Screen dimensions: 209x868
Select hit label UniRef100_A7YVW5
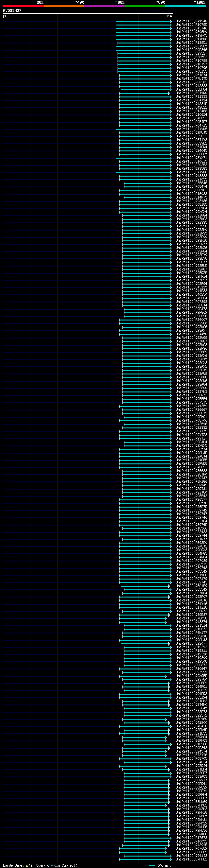(191, 129)
